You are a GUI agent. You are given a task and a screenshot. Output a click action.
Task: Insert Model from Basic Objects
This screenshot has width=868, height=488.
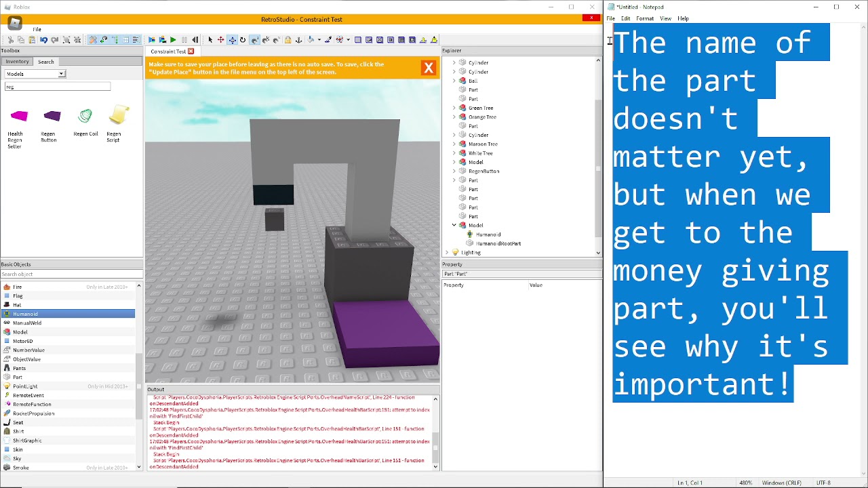click(x=68, y=332)
